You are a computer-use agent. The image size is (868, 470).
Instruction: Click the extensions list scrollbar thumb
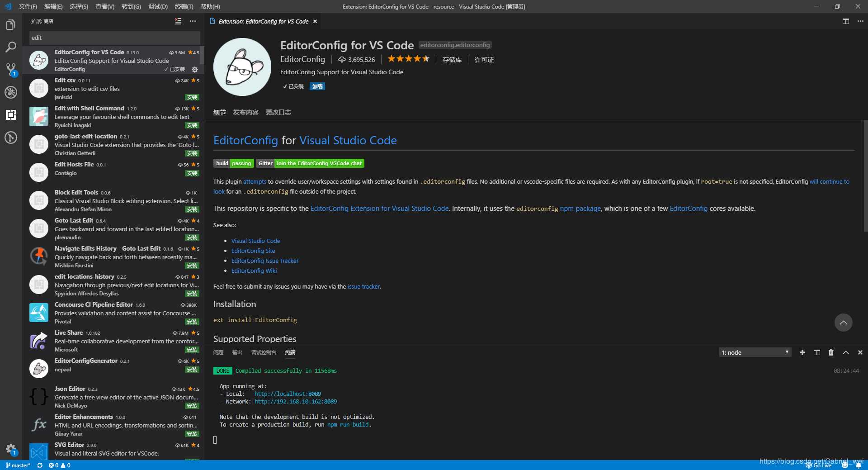202,55
